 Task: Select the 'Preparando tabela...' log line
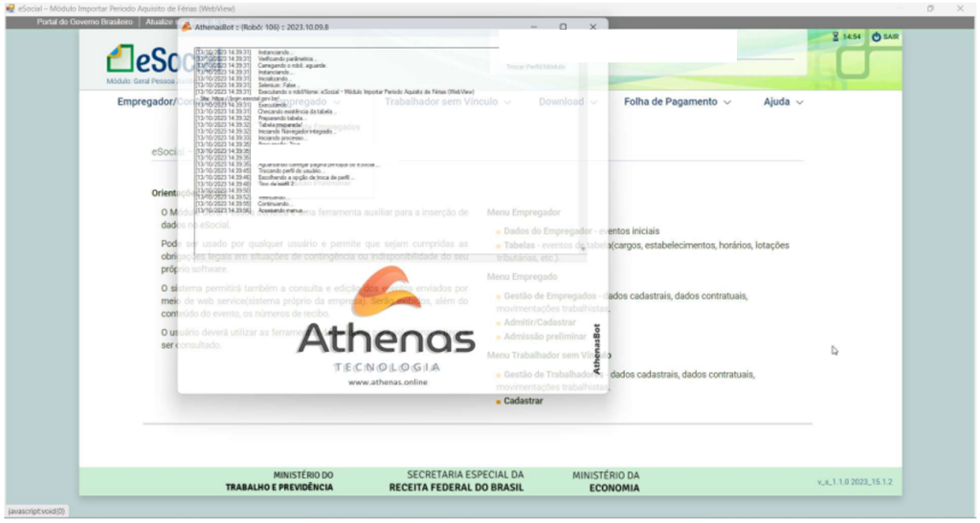point(252,118)
